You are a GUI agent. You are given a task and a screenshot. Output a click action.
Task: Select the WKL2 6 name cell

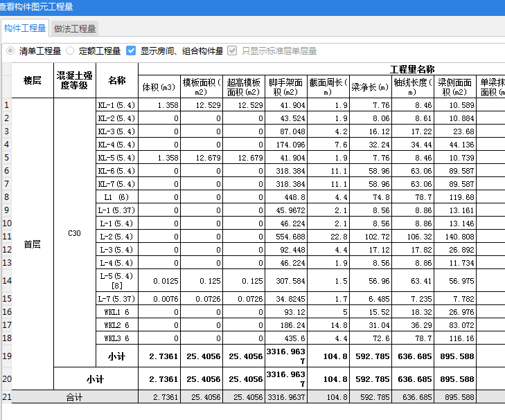click(x=117, y=325)
